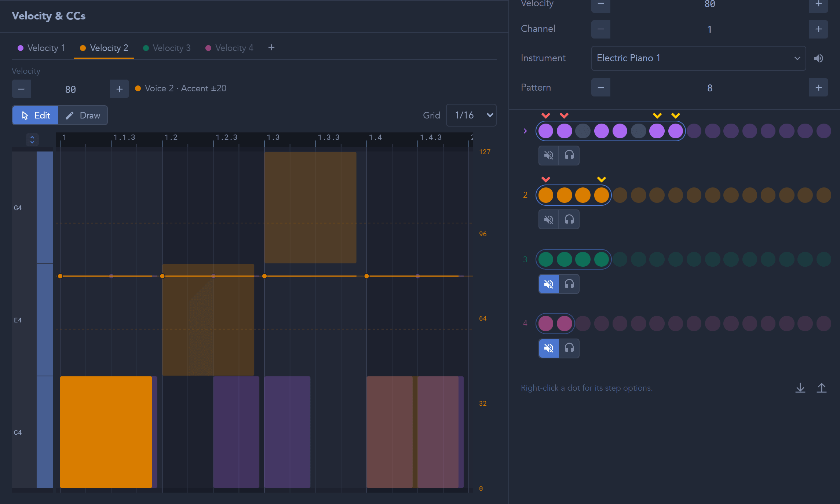Click first green step dot in voice 3

[x=546, y=260]
